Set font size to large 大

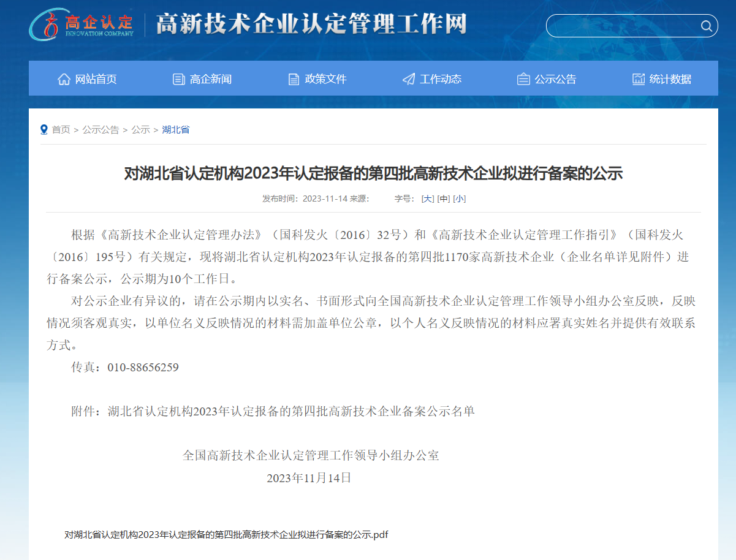[428, 199]
